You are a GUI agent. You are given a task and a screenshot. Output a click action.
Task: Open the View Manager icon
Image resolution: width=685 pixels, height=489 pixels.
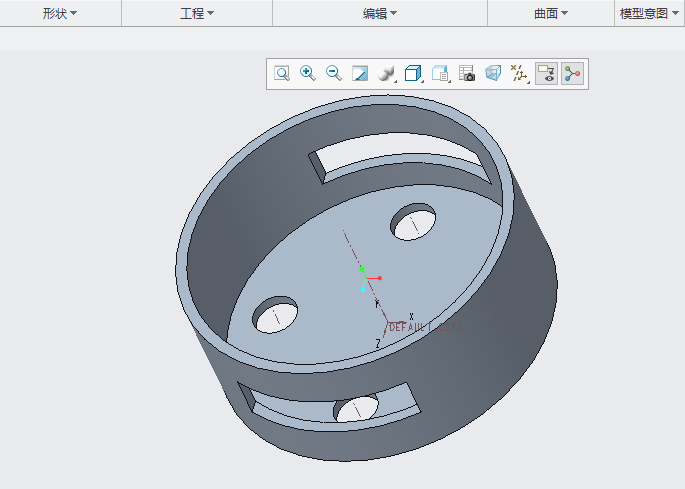click(441, 74)
